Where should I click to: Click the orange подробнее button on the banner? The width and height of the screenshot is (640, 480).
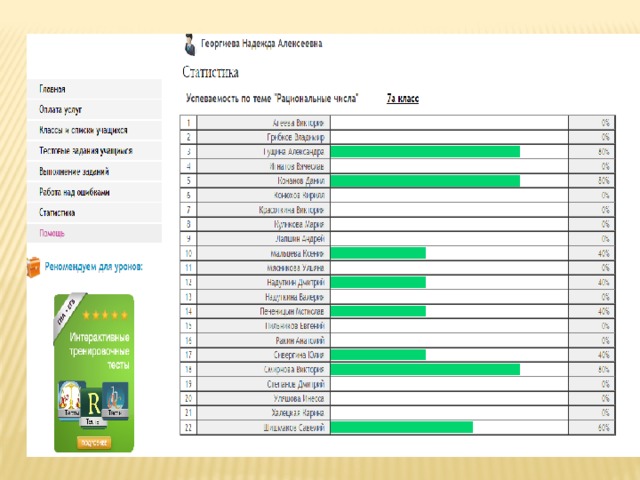point(94,442)
